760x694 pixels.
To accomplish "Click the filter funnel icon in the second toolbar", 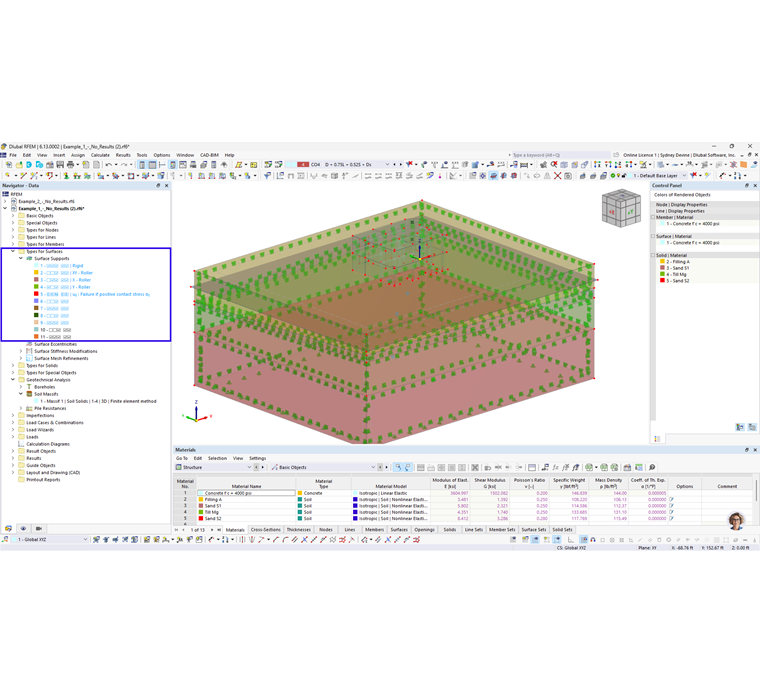I will pyautogui.click(x=267, y=176).
